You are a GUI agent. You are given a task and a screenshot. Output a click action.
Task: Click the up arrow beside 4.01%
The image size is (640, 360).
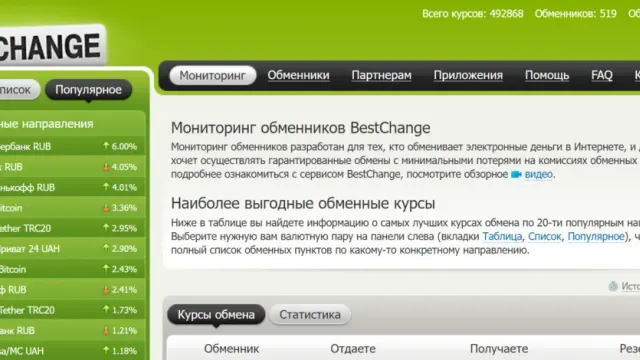click(106, 187)
